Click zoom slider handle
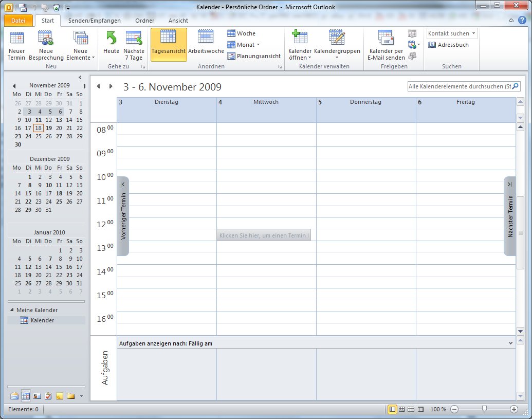This screenshot has height=419, width=532. (484, 409)
